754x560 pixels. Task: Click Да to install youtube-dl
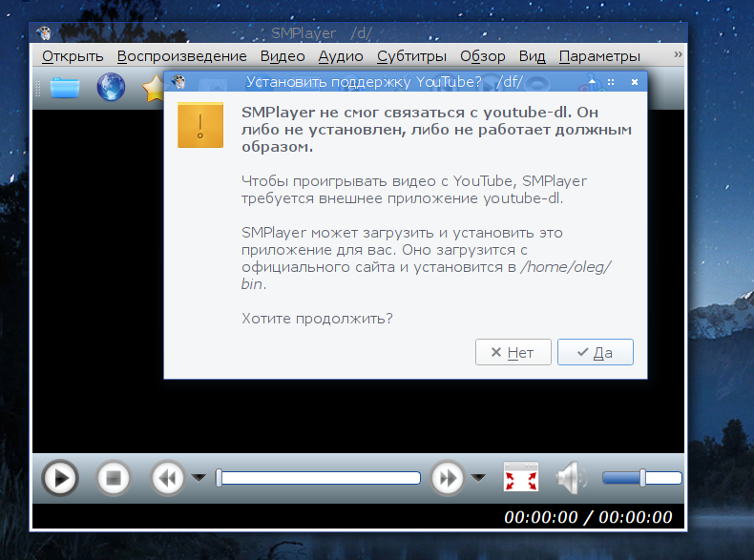(x=596, y=352)
